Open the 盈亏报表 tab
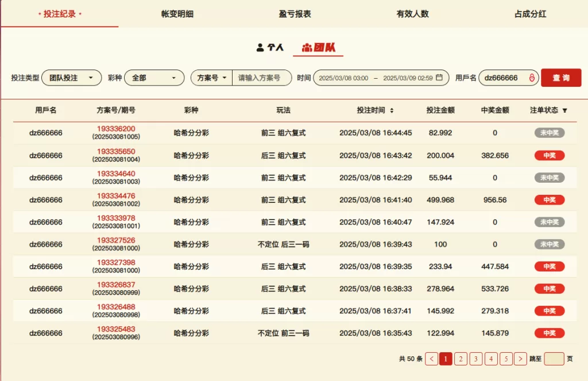Image resolution: width=588 pixels, height=381 pixels. [295, 14]
